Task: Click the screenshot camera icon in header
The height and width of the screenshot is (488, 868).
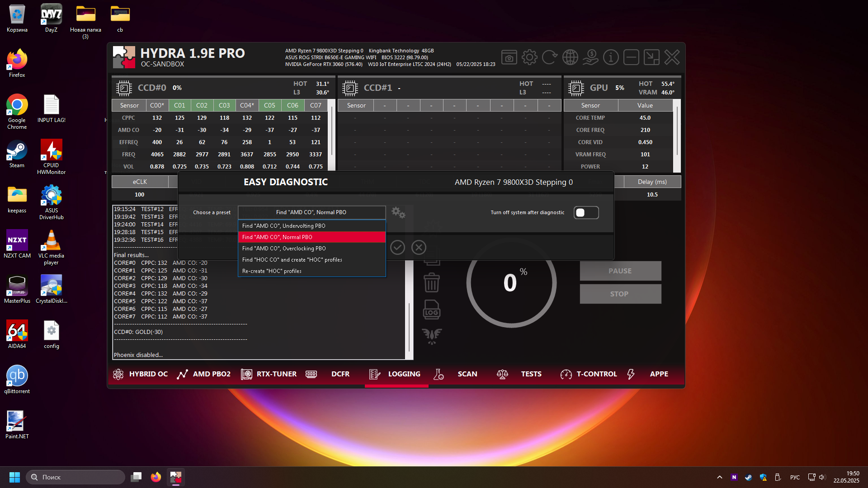Action: [509, 57]
